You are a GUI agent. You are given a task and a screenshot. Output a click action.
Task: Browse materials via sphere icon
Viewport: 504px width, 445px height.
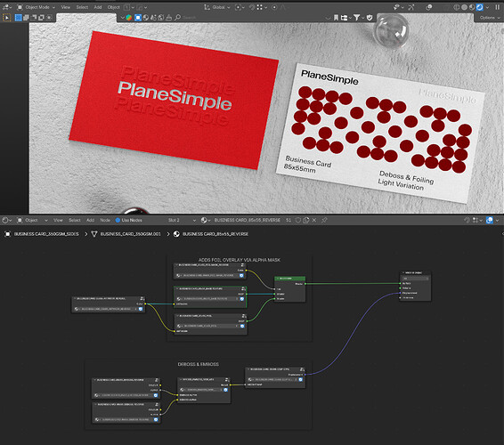[205, 220]
